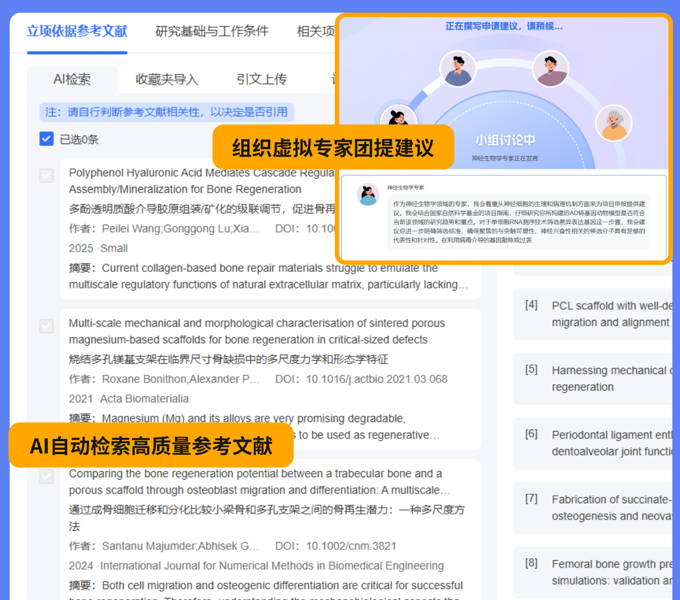Viewport: 680px width, 600px height.
Task: Click the 2021 Acta Biomaterialia journal line
Action: coord(129,399)
